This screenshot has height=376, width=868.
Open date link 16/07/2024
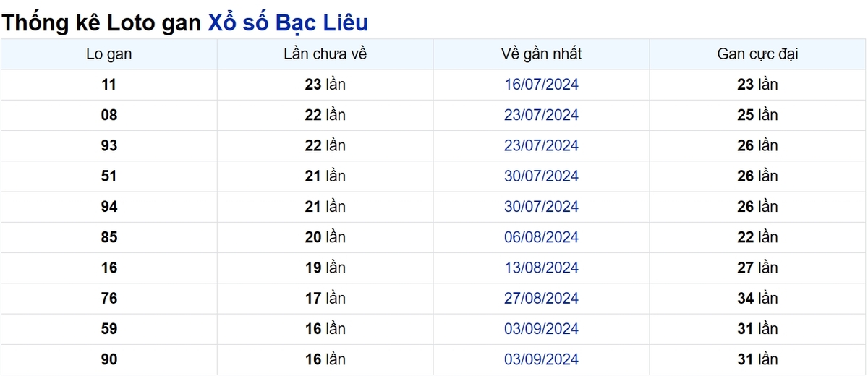click(x=541, y=85)
